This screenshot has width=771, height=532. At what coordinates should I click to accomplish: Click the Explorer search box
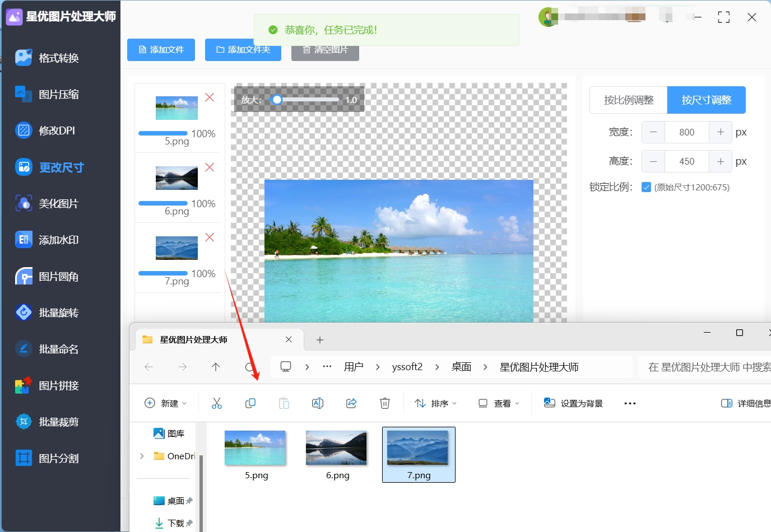(x=706, y=367)
